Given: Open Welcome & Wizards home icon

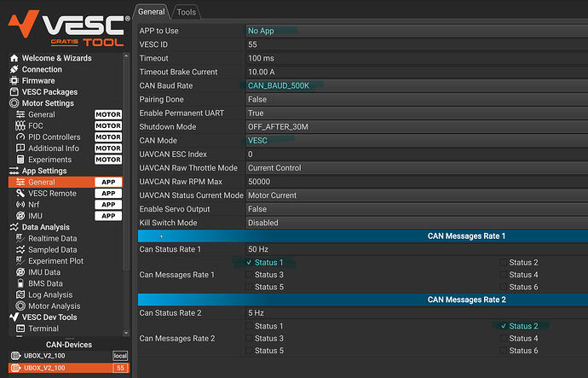Looking at the screenshot, I should pos(14,58).
